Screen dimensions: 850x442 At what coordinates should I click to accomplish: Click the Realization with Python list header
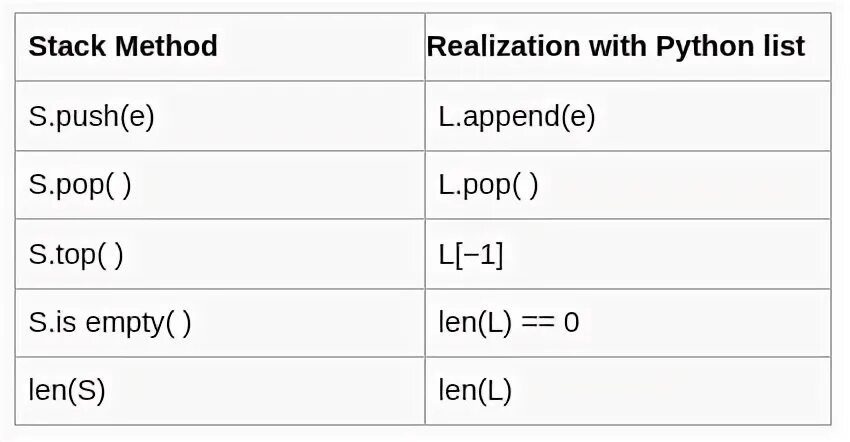(x=628, y=47)
